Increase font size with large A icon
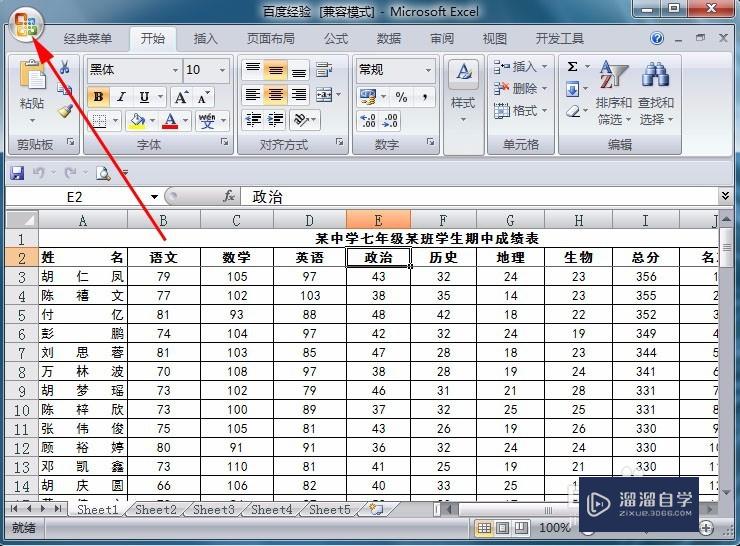This screenshot has width=740, height=546. pyautogui.click(x=181, y=97)
